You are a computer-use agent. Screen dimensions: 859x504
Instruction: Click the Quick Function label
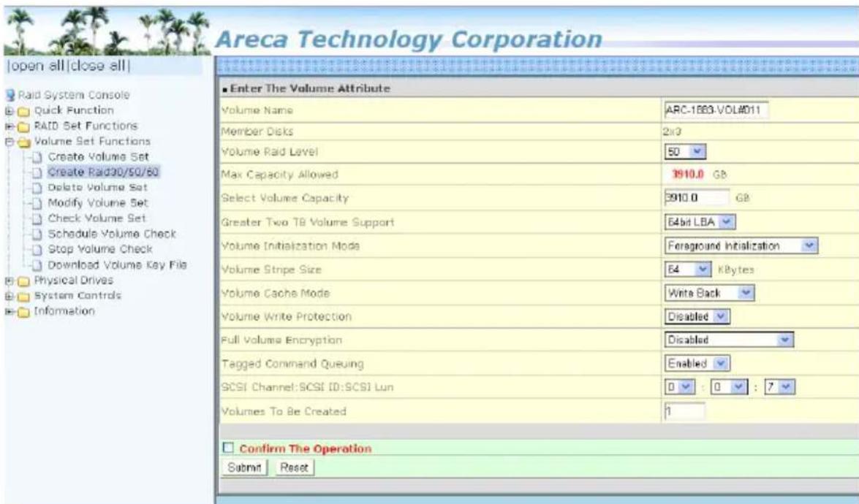click(x=74, y=110)
